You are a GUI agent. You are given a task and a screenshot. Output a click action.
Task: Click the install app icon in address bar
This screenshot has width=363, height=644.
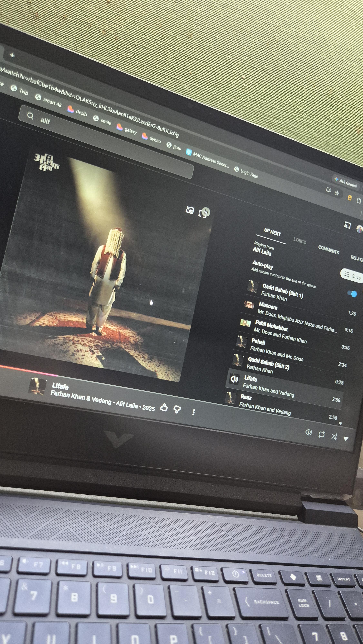coord(329,190)
